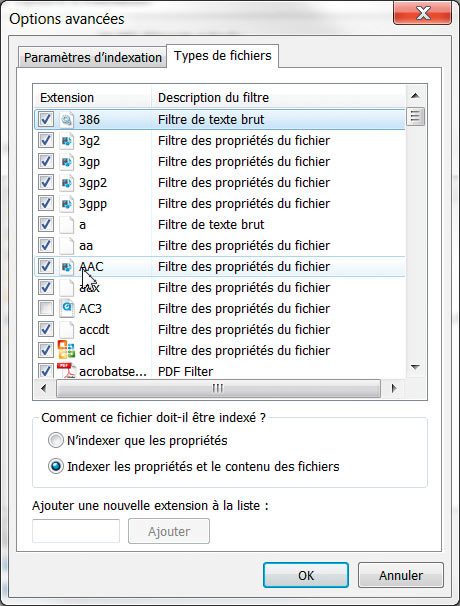This screenshot has width=460, height=606.
Task: Click the 3g2 media file icon
Action: (66, 141)
